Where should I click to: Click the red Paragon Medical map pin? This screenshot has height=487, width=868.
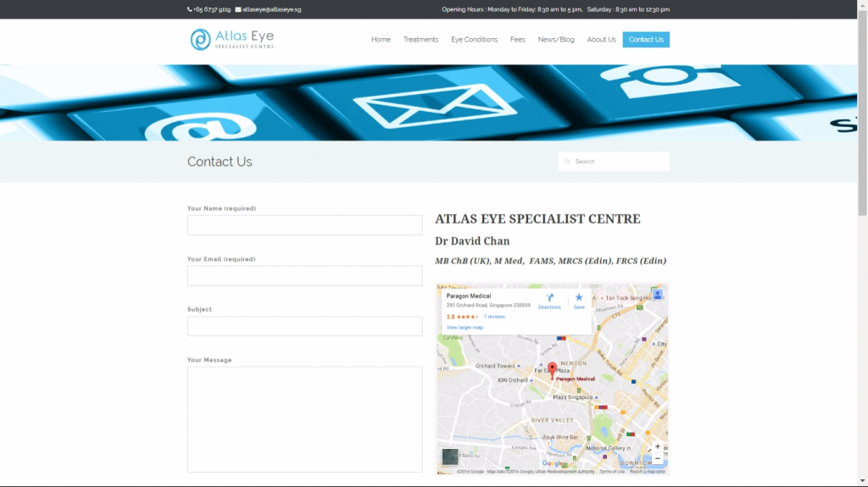pyautogui.click(x=552, y=369)
